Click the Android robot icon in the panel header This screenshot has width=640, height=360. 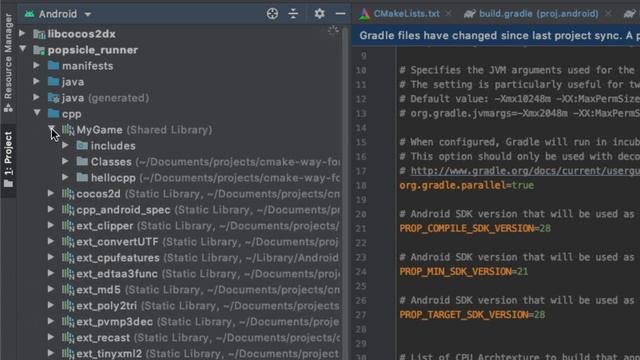pos(29,14)
